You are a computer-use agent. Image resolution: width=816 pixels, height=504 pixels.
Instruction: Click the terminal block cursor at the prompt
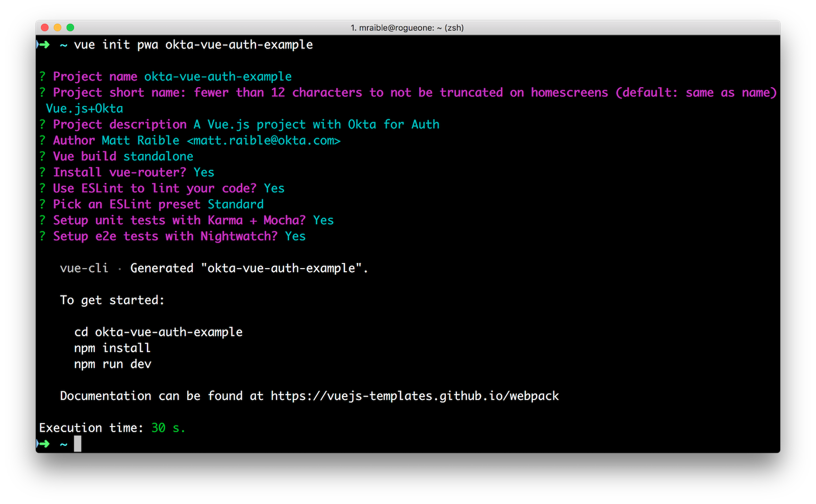point(78,444)
